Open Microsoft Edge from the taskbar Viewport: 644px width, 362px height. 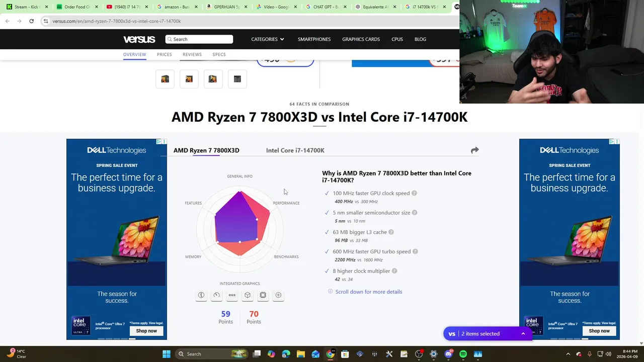(x=286, y=354)
